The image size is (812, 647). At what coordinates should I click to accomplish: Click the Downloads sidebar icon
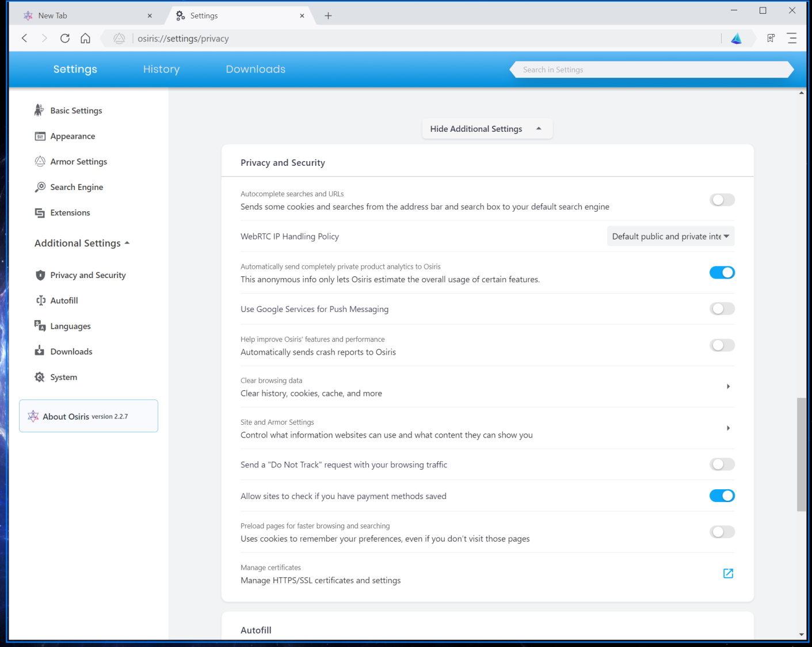tap(39, 351)
